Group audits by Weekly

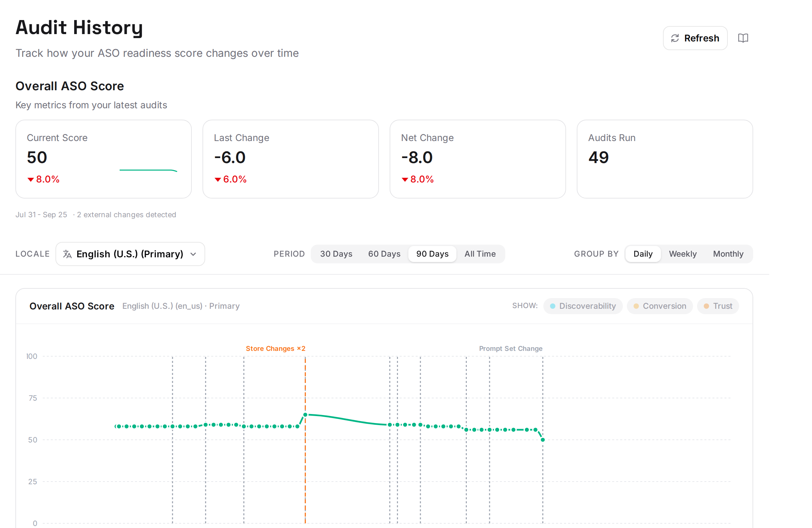[683, 254]
